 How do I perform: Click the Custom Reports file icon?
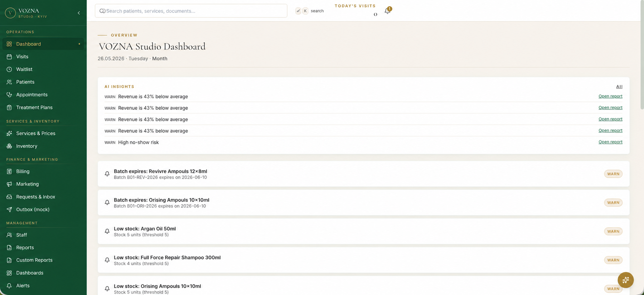[x=9, y=260]
